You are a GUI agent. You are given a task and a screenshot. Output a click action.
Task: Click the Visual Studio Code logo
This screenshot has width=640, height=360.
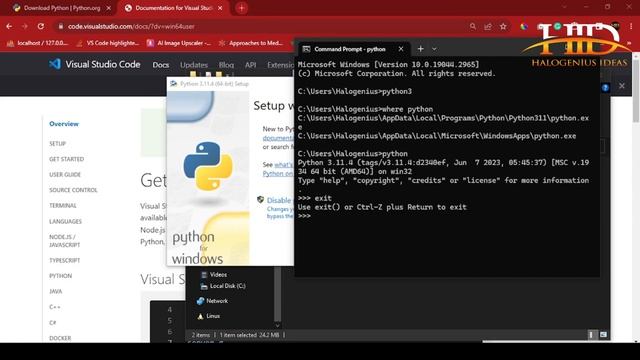point(95,64)
